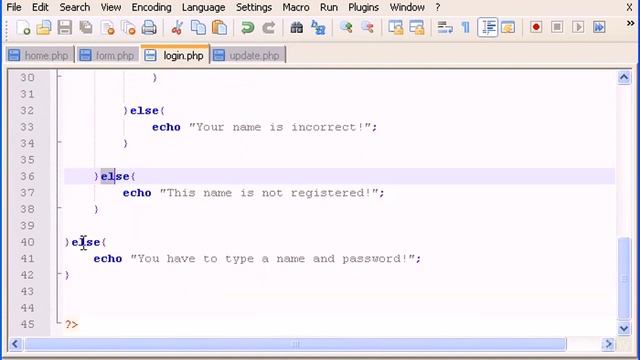640x360 pixels.
Task: Zoom out with the magnifier icon
Action: pos(367,28)
